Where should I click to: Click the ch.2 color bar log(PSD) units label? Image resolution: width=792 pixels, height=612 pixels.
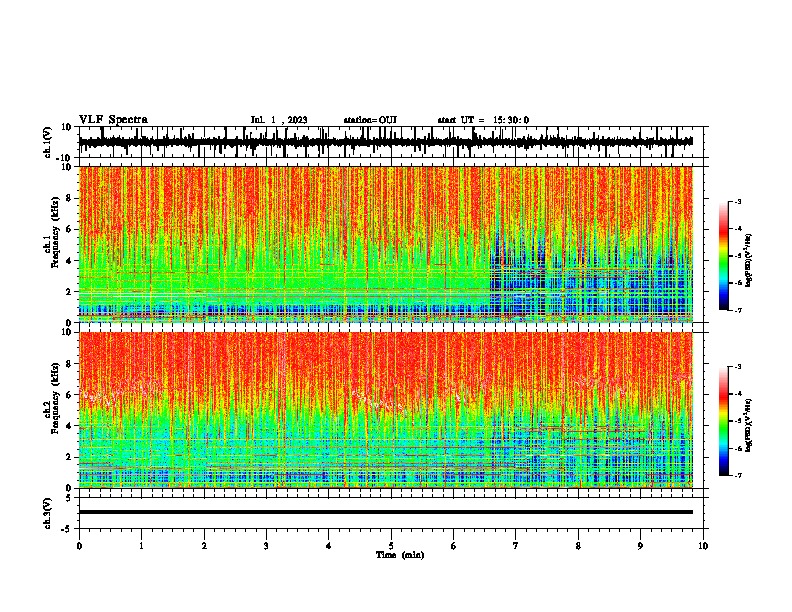click(x=749, y=425)
